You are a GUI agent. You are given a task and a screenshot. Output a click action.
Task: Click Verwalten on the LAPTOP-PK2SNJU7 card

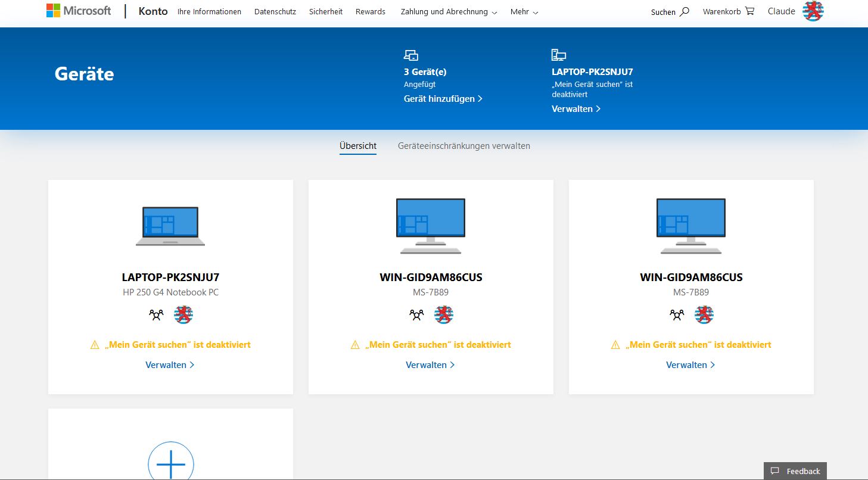click(x=170, y=365)
